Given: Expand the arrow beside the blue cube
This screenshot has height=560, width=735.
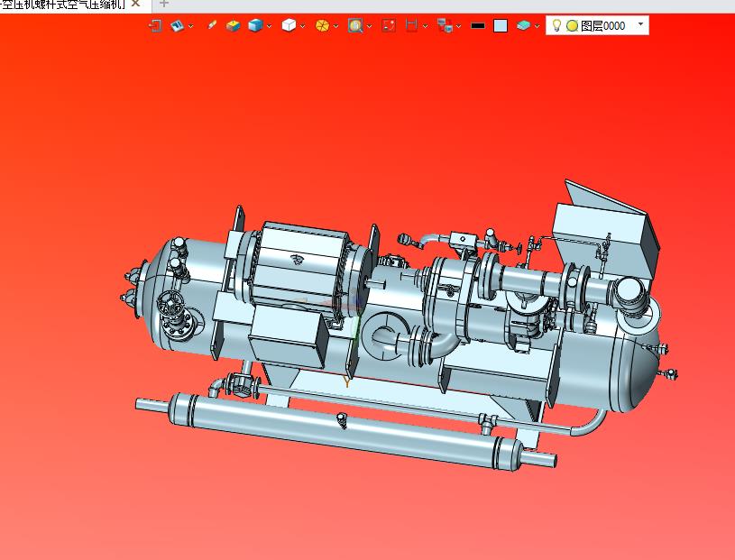Looking at the screenshot, I should [270, 26].
